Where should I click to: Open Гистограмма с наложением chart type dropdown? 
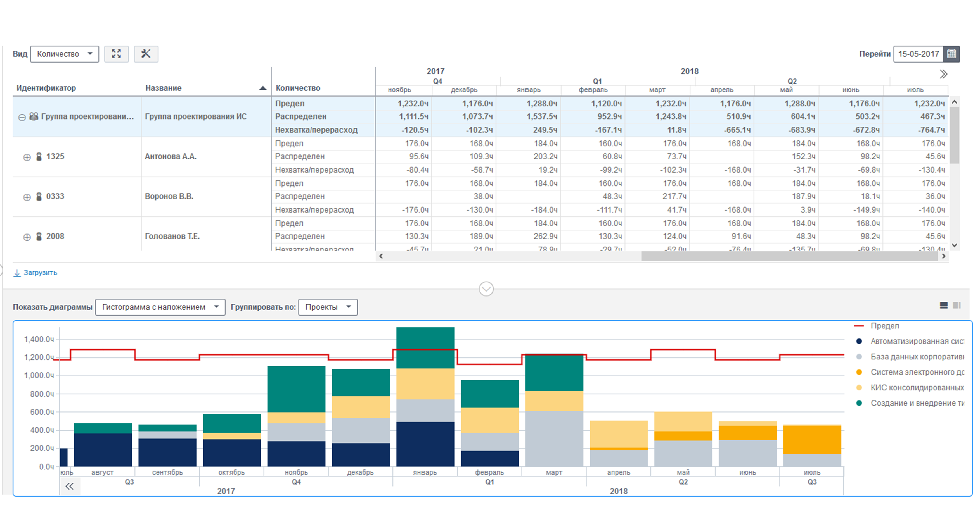pos(160,307)
